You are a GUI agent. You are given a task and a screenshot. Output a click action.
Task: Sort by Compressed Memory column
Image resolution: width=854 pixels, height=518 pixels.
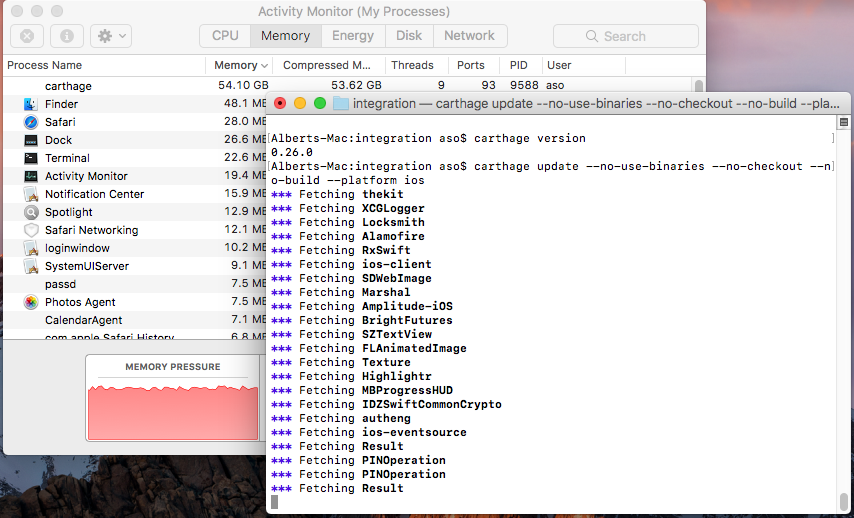click(330, 65)
